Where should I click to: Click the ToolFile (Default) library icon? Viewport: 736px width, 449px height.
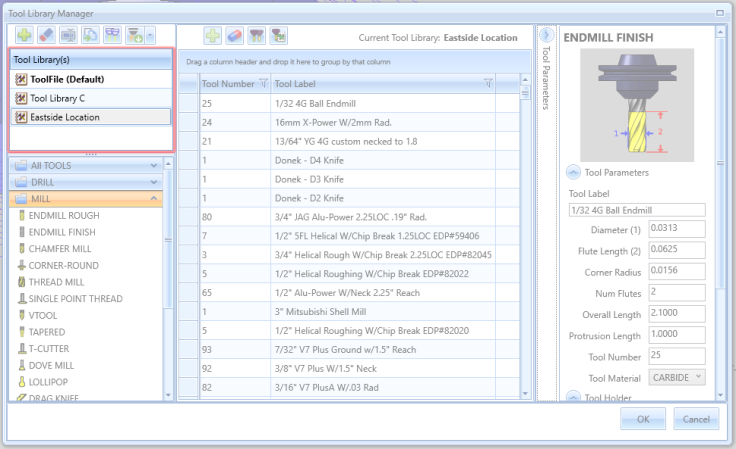(21, 79)
